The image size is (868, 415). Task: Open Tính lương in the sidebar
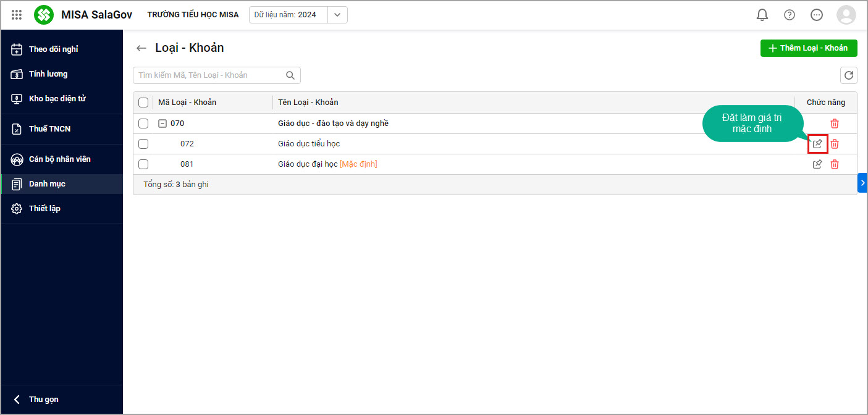[48, 74]
